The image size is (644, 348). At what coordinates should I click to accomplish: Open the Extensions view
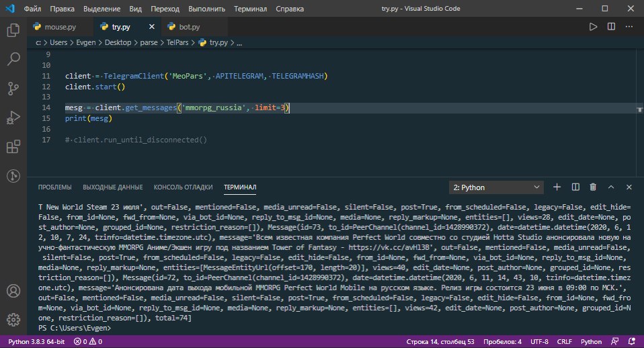(x=13, y=147)
